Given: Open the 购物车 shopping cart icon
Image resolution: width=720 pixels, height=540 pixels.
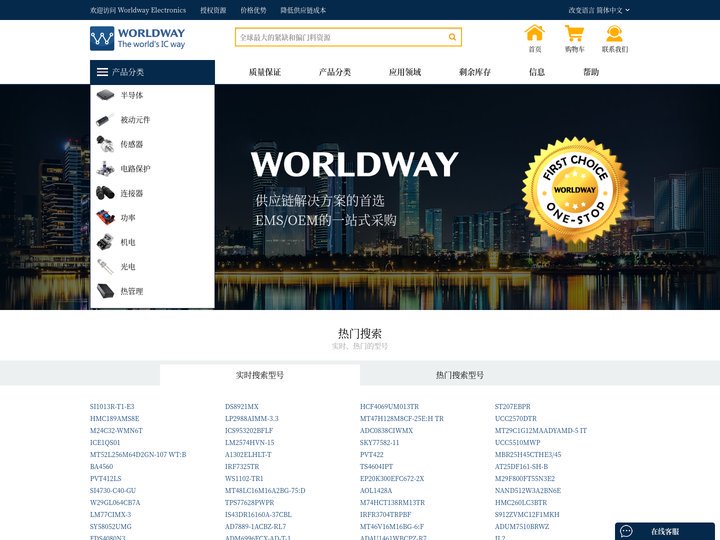Looking at the screenshot, I should (x=574, y=33).
